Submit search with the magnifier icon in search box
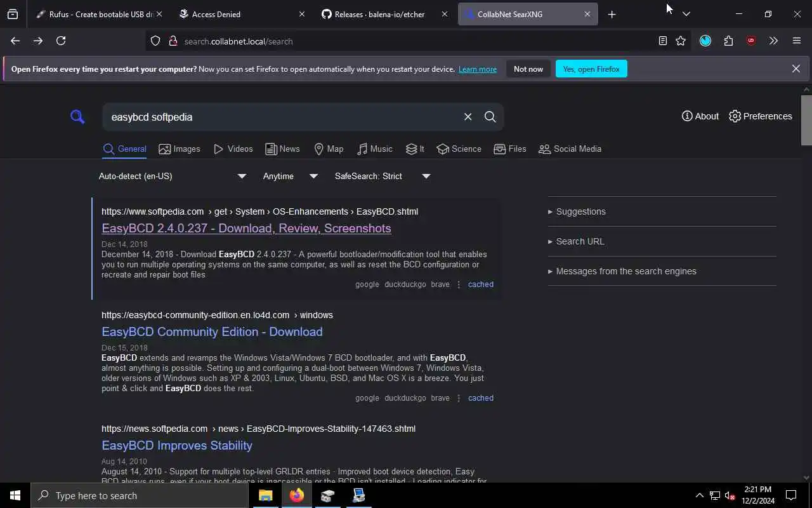Image resolution: width=812 pixels, height=508 pixels. click(x=490, y=117)
